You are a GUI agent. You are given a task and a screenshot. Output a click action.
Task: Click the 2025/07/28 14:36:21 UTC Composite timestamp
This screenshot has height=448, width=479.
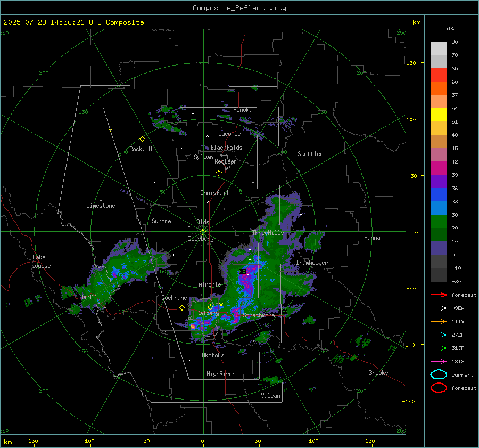click(x=73, y=22)
